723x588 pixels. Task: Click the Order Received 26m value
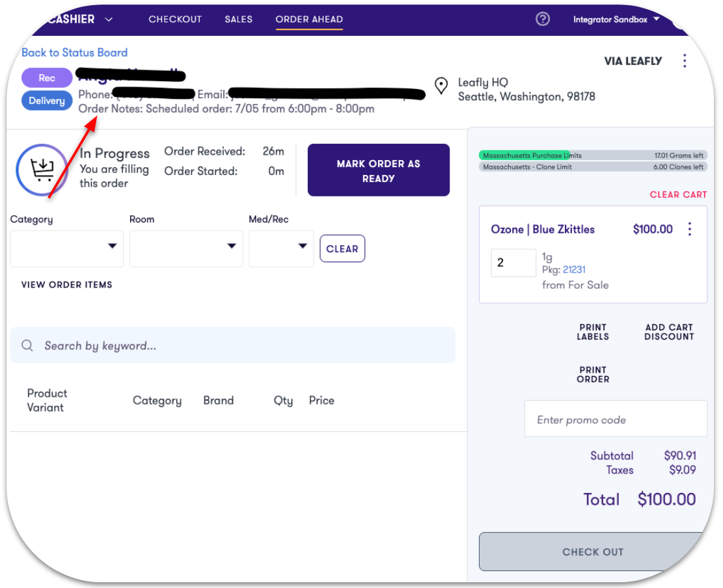click(x=273, y=151)
